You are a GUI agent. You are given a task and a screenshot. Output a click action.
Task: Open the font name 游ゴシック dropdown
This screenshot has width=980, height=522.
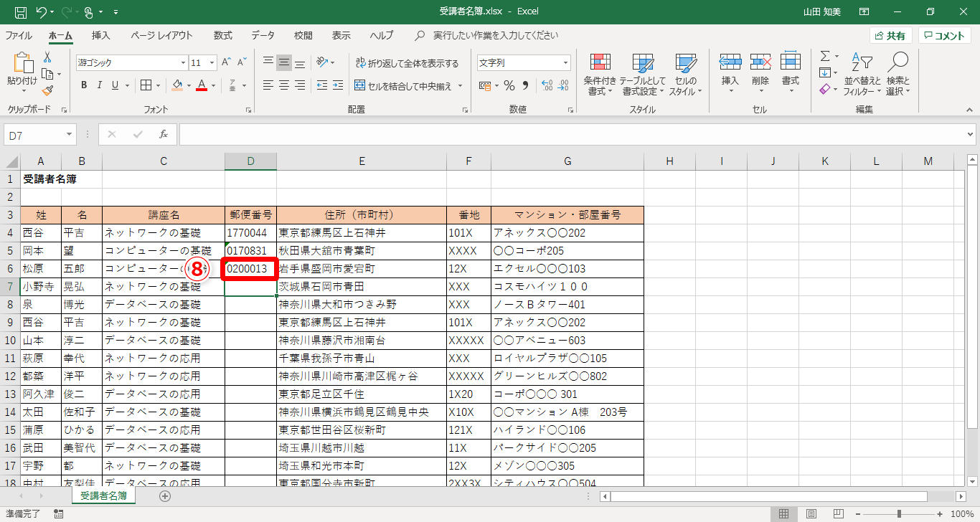point(182,62)
